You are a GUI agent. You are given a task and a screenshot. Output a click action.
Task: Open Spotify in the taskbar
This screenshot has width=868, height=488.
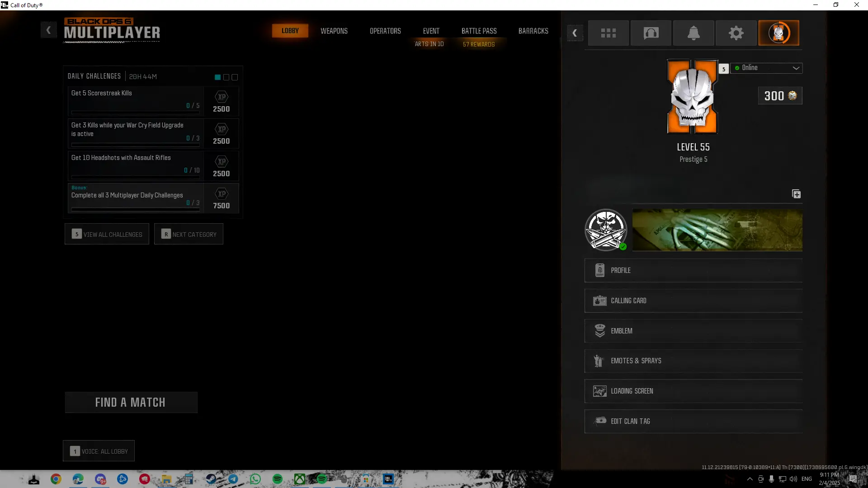(278, 479)
